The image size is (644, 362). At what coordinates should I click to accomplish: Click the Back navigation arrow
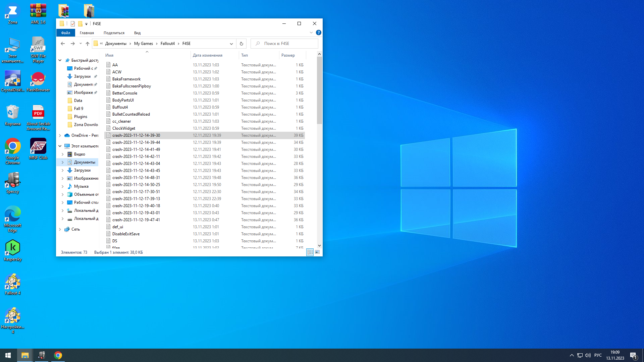pos(63,44)
